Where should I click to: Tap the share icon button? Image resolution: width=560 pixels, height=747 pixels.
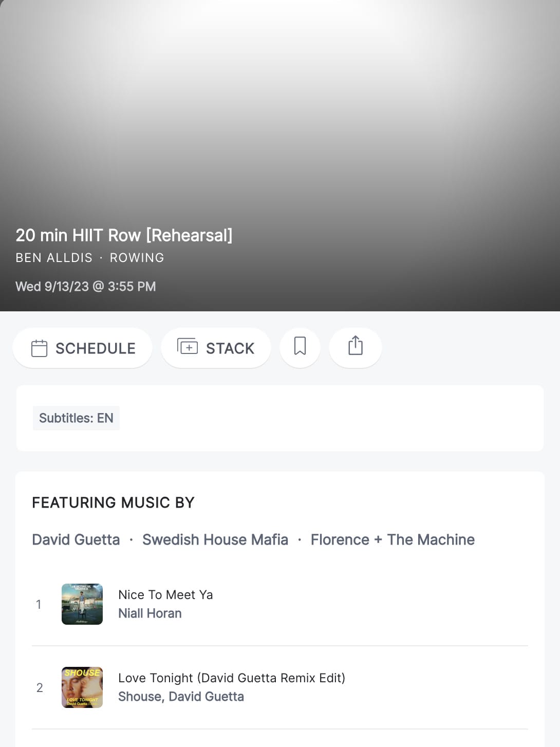(x=356, y=347)
